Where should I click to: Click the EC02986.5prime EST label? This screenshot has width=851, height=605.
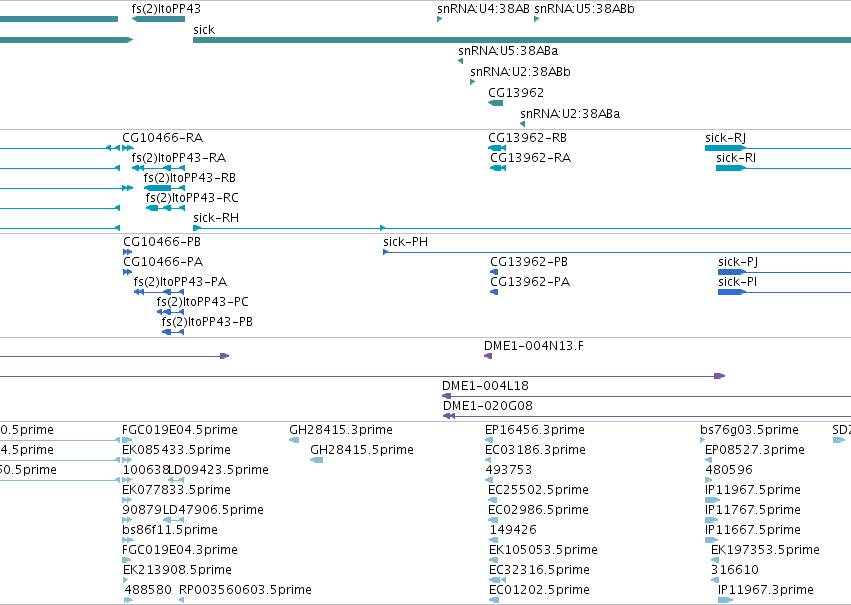[538, 510]
